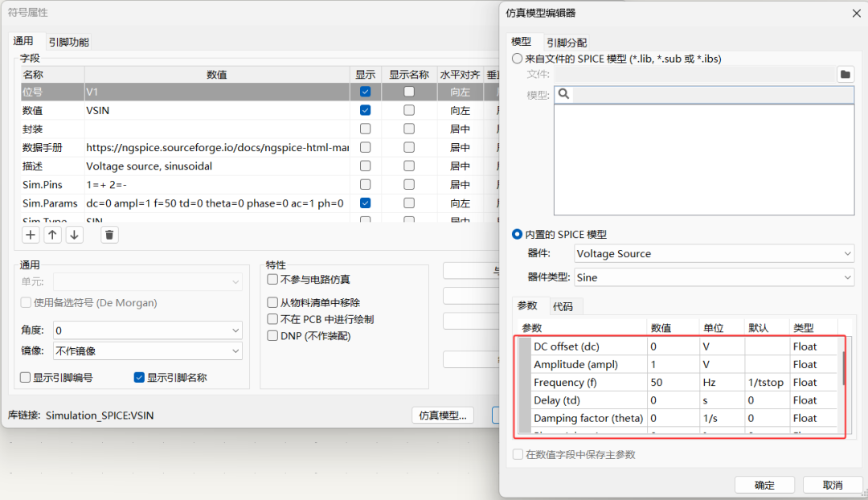Move field down with the down arrow icon

pos(74,235)
